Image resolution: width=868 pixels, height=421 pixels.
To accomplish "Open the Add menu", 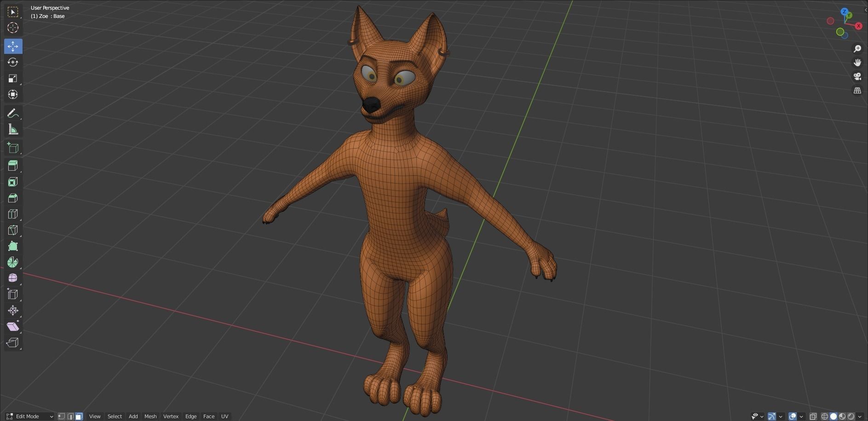I will pyautogui.click(x=133, y=416).
